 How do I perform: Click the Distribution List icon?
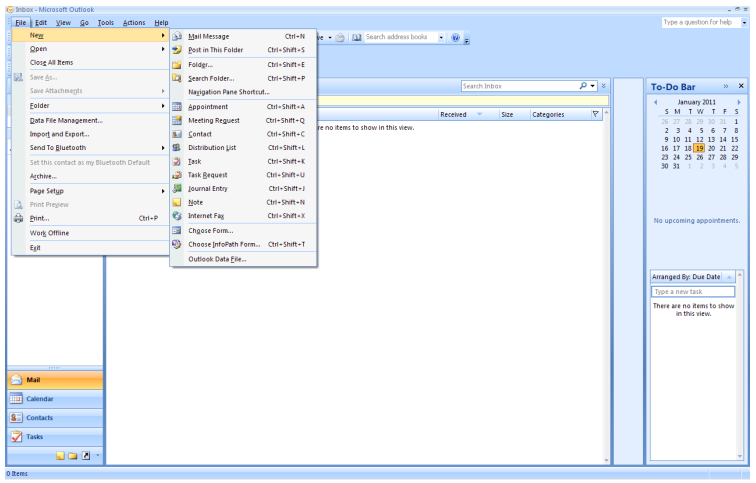coord(177,148)
